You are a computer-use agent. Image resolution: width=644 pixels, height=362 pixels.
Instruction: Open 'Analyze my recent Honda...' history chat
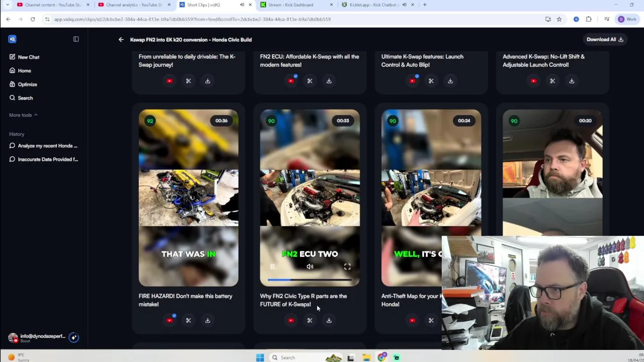point(44,146)
